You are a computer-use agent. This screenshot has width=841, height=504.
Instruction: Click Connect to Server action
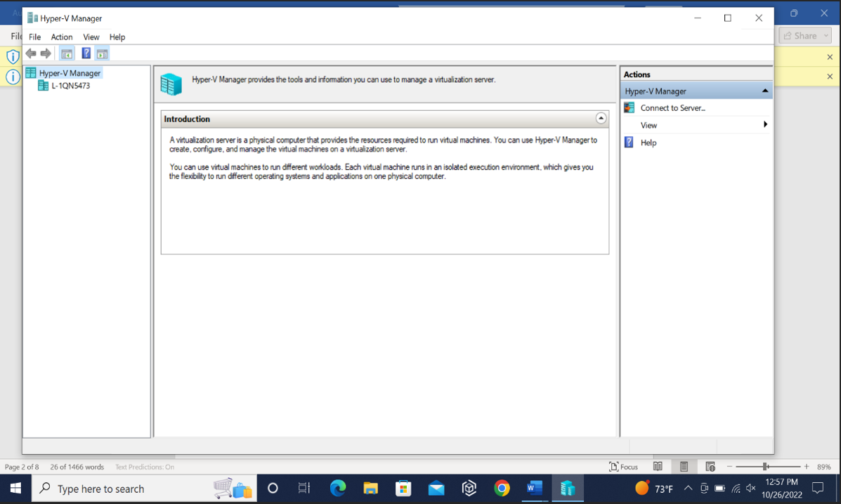(x=672, y=107)
